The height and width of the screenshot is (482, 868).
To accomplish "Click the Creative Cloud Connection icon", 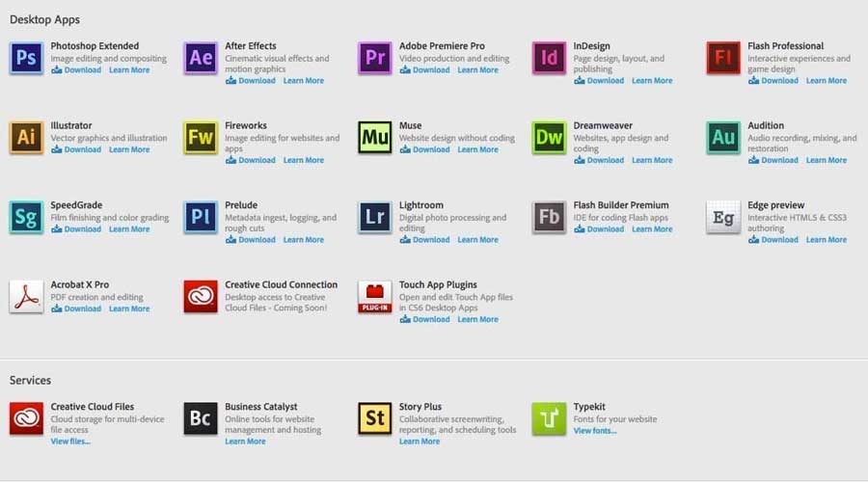I will click(201, 297).
